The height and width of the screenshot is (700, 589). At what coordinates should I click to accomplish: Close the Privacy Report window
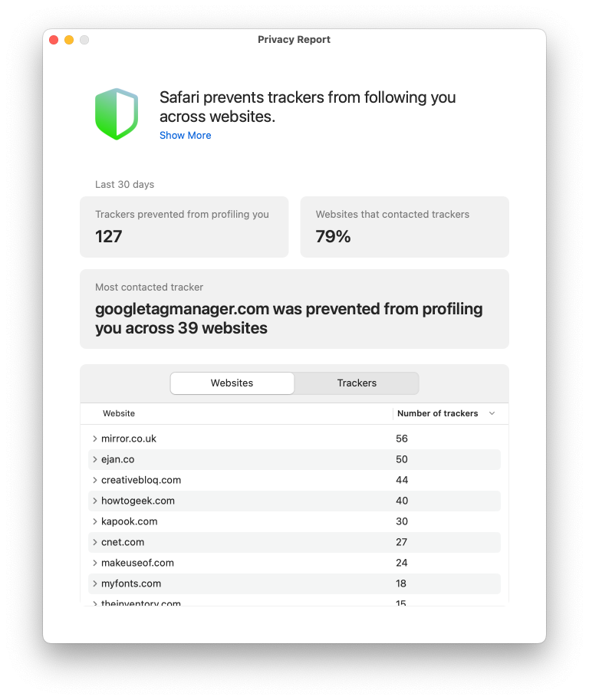click(x=54, y=40)
